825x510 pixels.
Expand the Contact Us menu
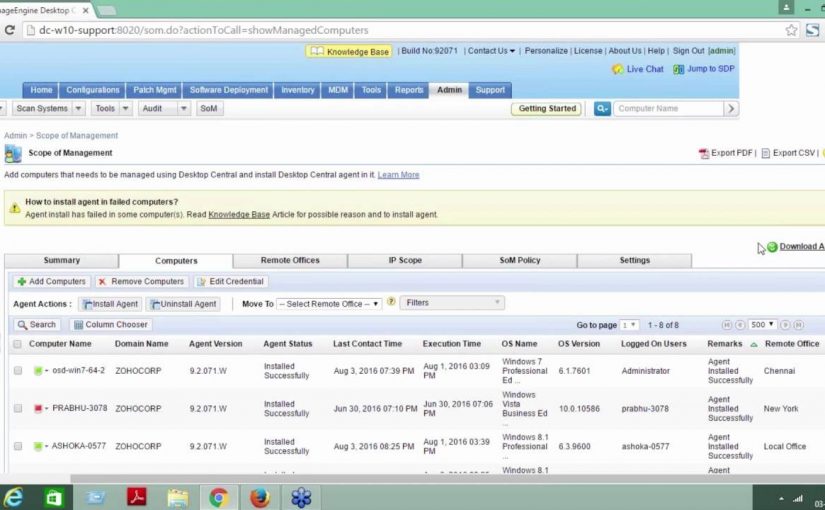click(491, 51)
